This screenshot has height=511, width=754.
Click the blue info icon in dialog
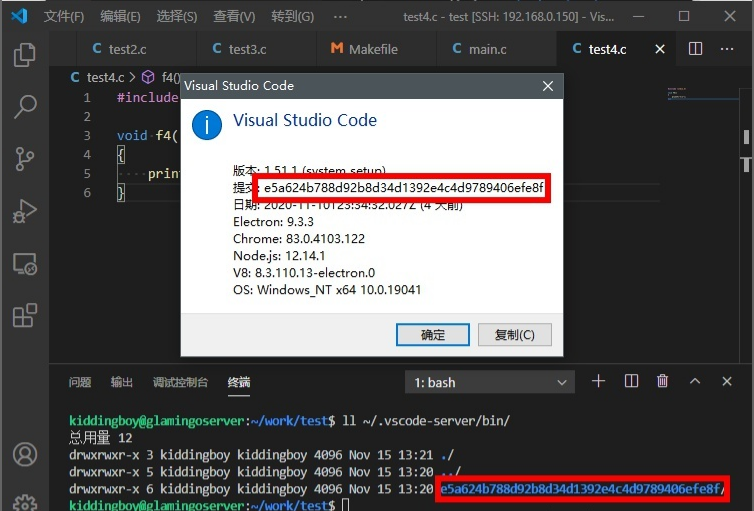207,125
